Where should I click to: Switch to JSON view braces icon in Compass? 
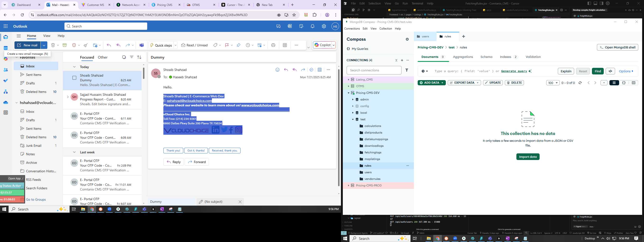click(x=624, y=83)
